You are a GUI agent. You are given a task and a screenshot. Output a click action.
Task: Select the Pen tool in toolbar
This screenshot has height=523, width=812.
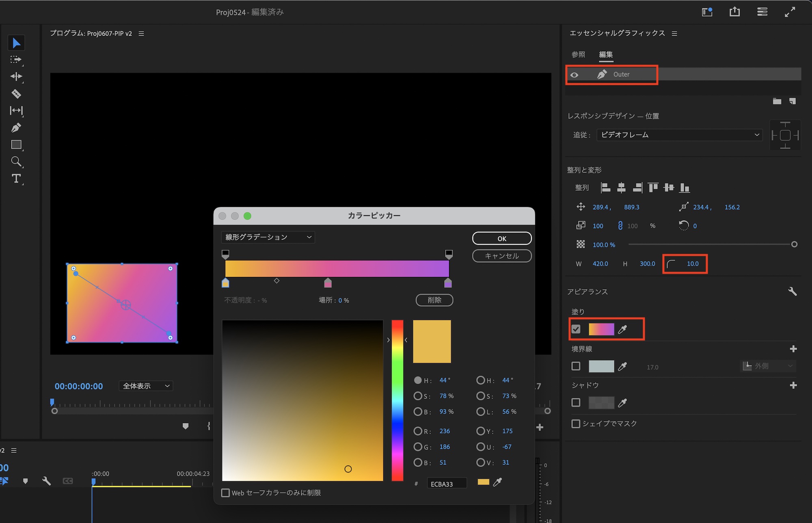tap(16, 128)
